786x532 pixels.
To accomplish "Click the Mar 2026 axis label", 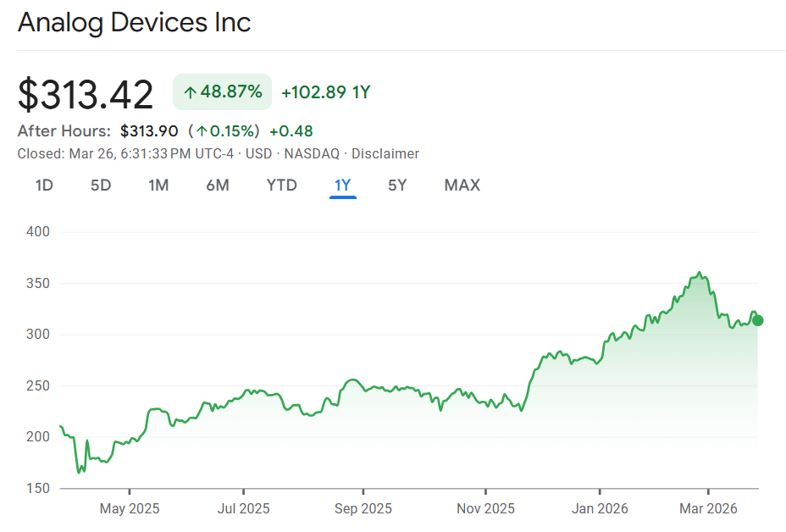I will click(708, 508).
